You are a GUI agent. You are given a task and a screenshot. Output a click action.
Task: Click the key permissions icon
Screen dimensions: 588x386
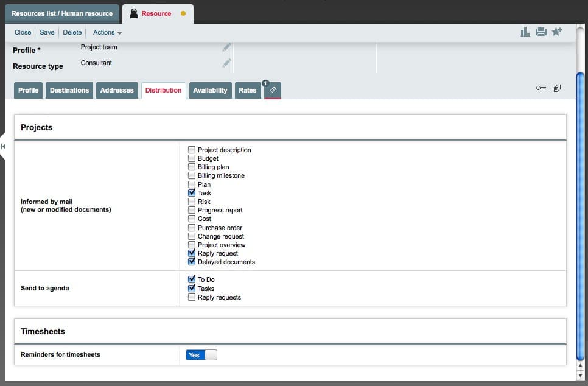[541, 89]
